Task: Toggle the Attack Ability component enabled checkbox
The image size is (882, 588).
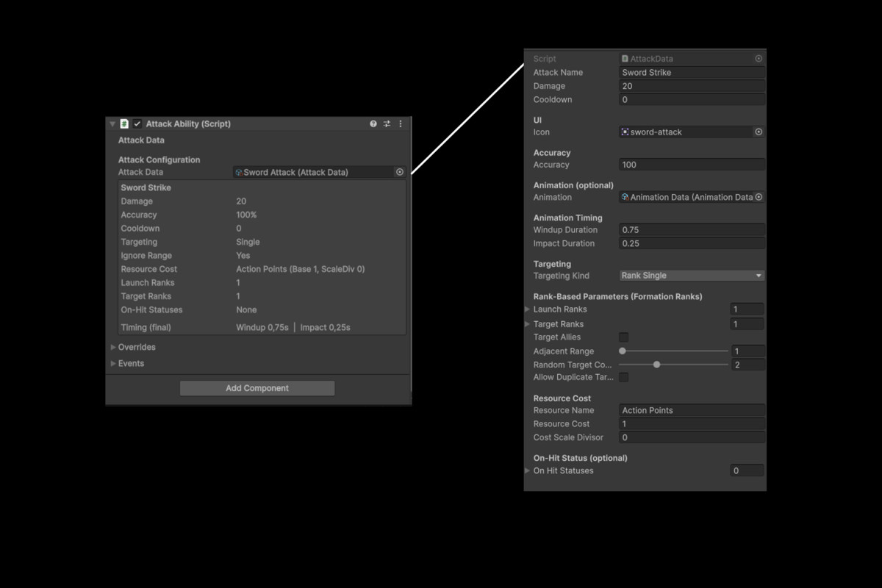Action: 137,123
